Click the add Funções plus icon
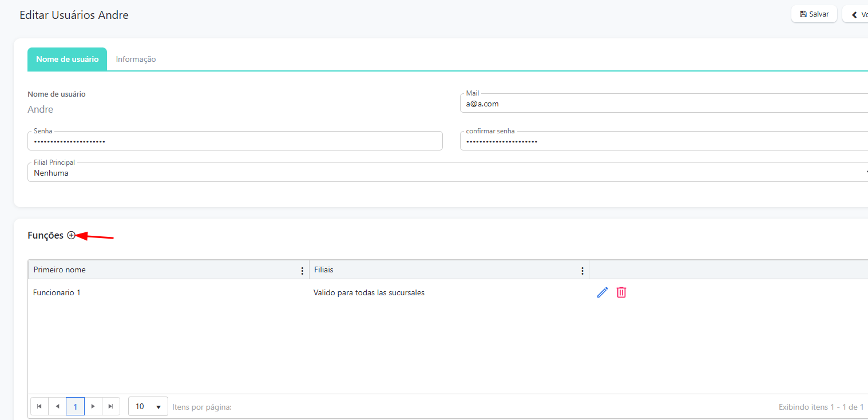The height and width of the screenshot is (420, 868). tap(71, 235)
